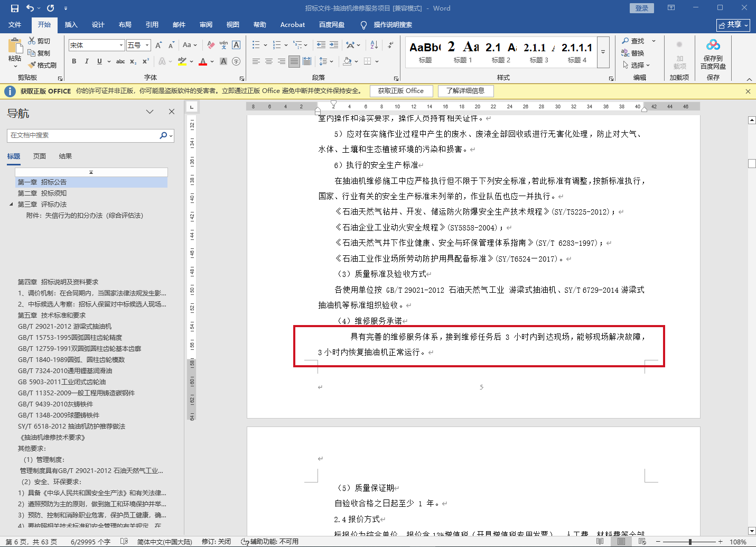Image resolution: width=756 pixels, height=547 pixels.
Task: Switch to Read Mode view in status bar
Action: pos(600,542)
